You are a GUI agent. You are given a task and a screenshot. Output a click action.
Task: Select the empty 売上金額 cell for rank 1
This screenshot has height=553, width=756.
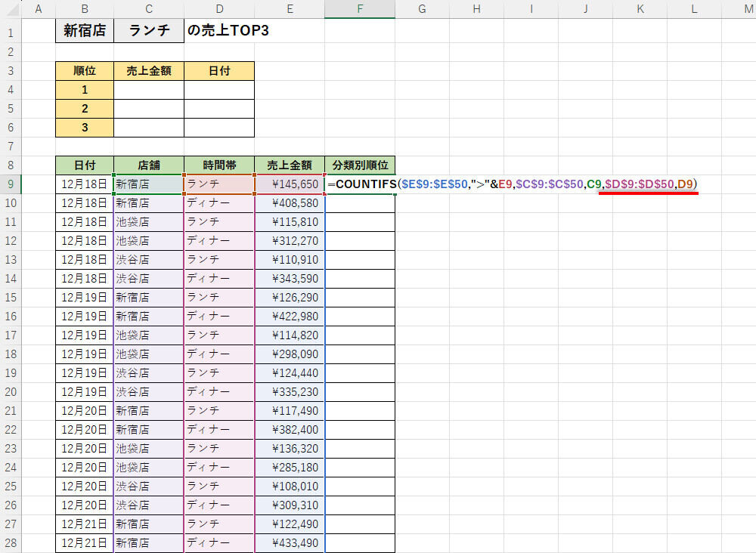tap(149, 90)
